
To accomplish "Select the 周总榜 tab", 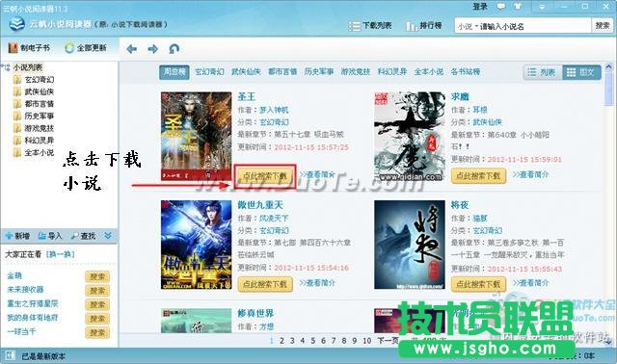I will [174, 72].
